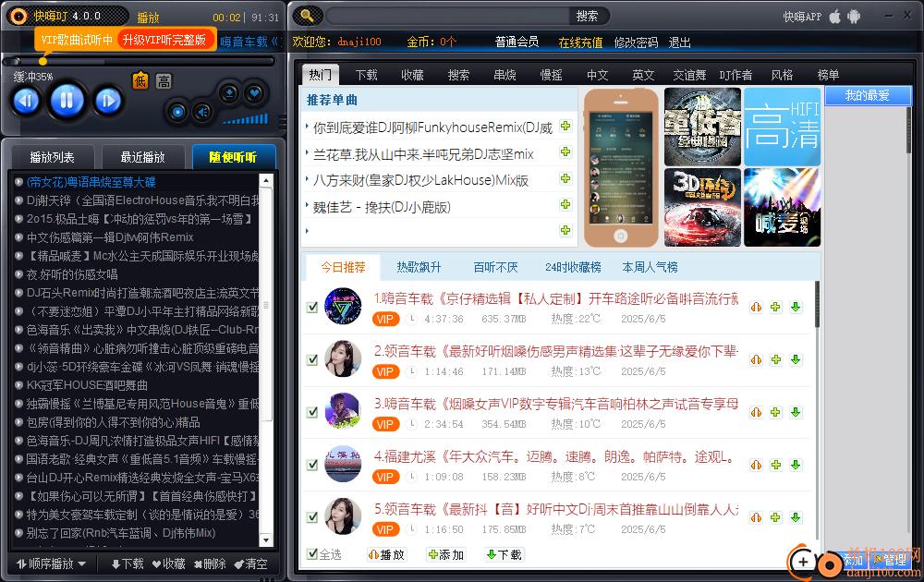The height and width of the screenshot is (582, 924).
Task: Switch to 播放列表 playlist tab
Action: tap(53, 157)
